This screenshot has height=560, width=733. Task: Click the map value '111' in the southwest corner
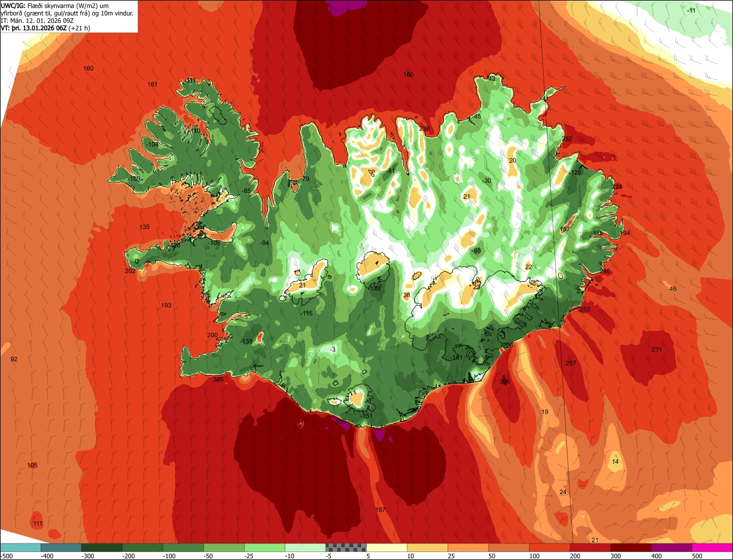tap(38, 523)
